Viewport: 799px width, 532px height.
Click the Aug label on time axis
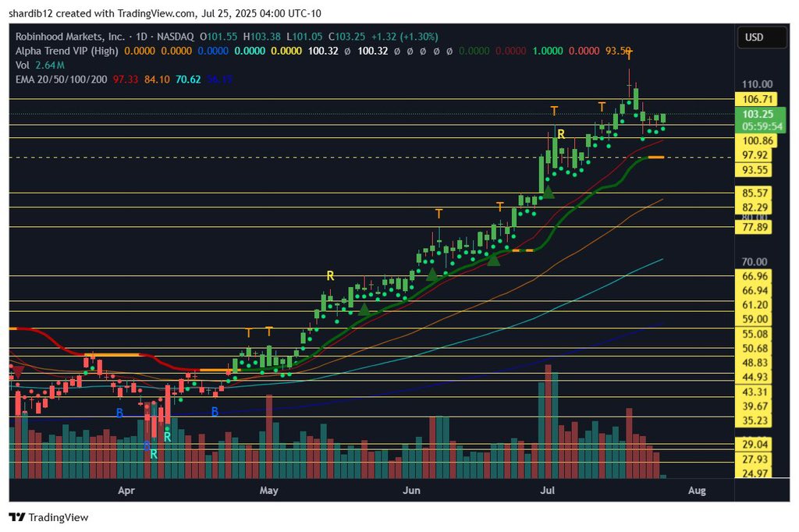tap(697, 491)
